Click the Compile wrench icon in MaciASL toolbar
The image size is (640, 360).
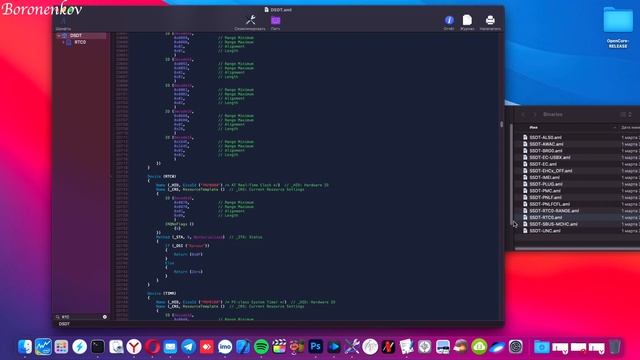point(250,20)
